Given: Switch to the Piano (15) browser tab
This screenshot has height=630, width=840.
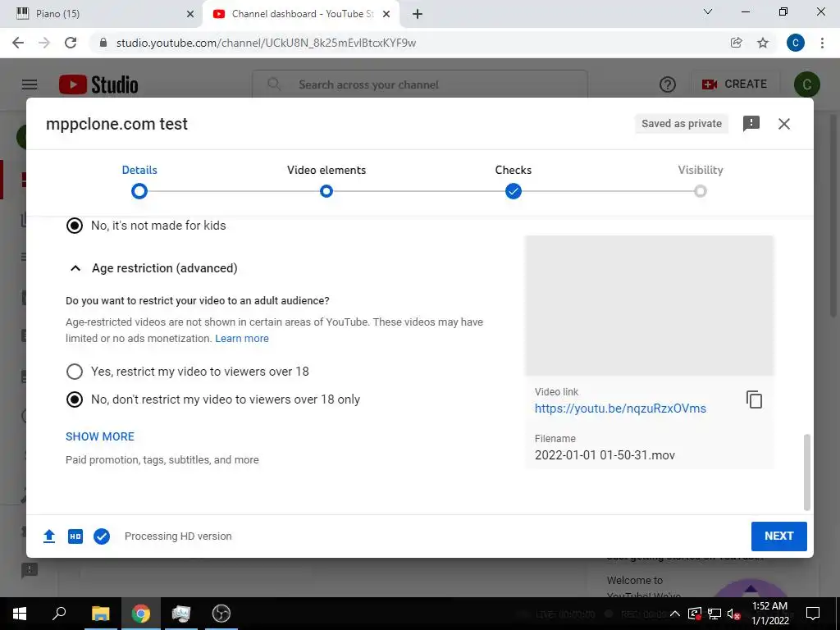Looking at the screenshot, I should click(x=102, y=14).
